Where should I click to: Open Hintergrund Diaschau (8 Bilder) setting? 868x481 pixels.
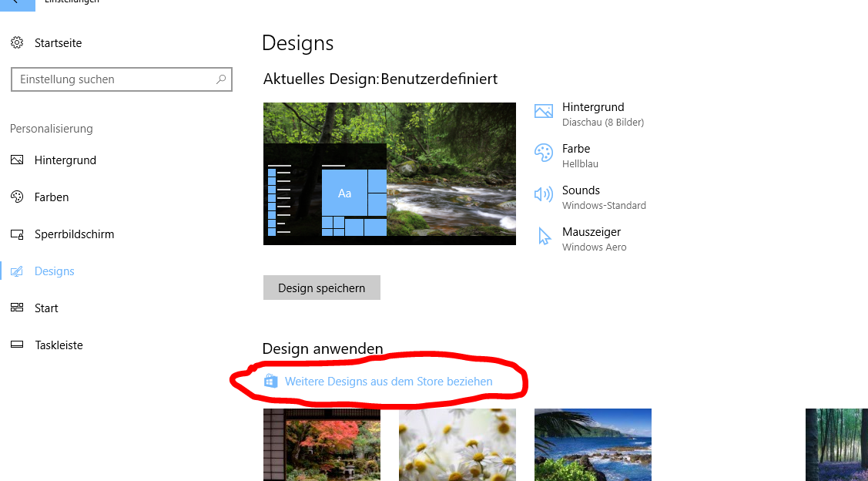[603, 113]
